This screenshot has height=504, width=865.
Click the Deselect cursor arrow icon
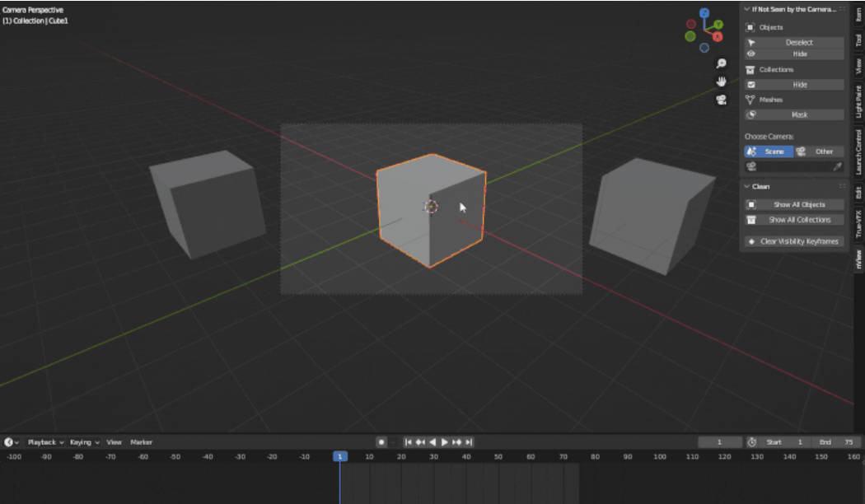tap(751, 42)
